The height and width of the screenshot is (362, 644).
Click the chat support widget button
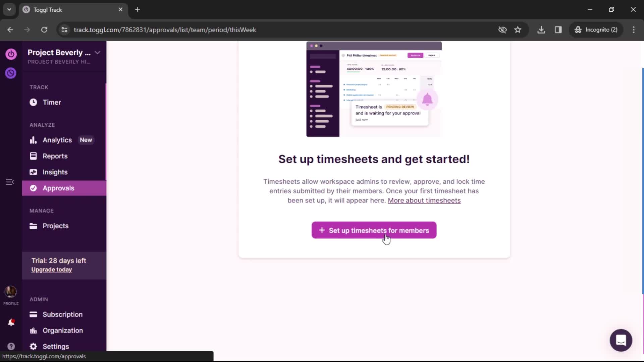(x=621, y=340)
